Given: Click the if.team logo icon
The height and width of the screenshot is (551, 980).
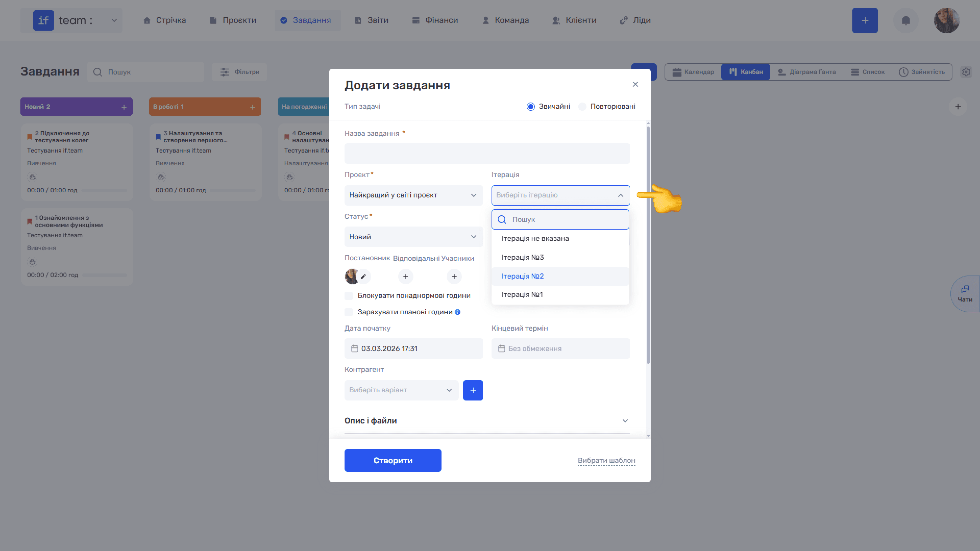Looking at the screenshot, I should tap(43, 20).
